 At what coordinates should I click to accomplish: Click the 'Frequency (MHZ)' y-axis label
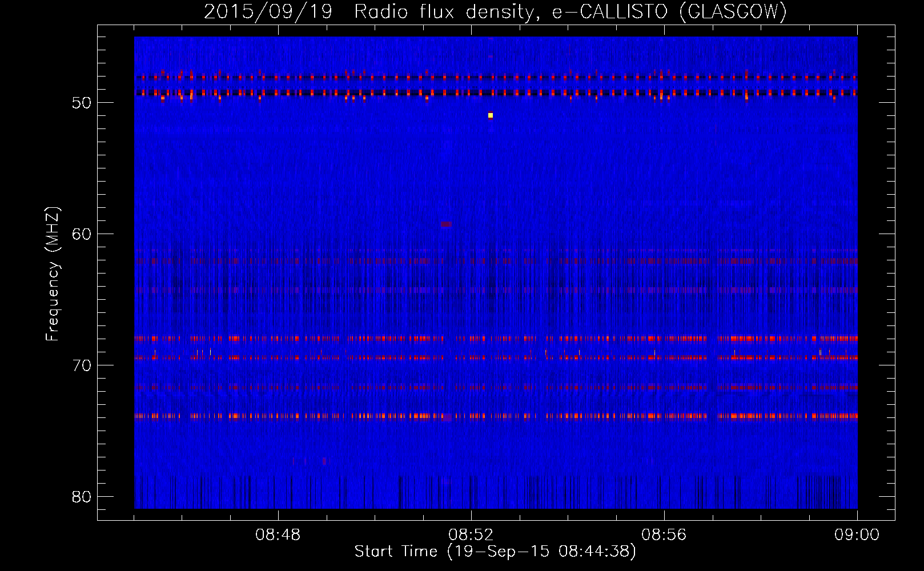53,274
